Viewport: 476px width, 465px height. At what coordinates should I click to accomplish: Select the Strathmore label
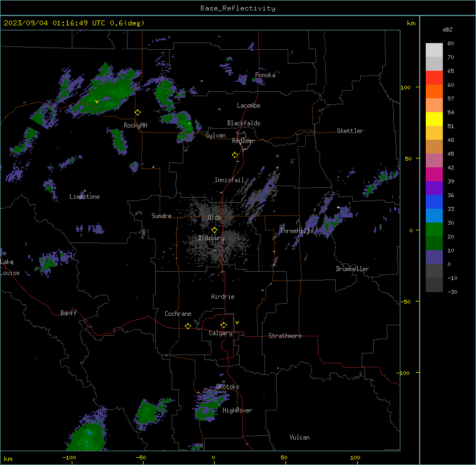pos(285,336)
